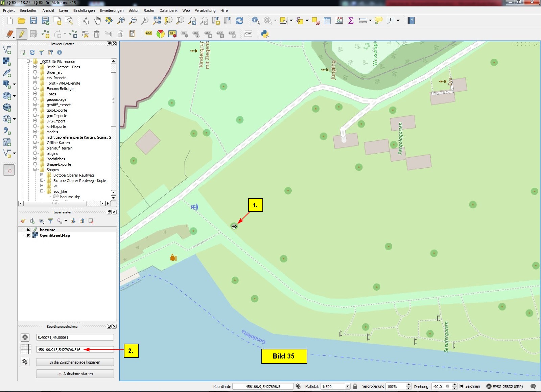The height and width of the screenshot is (392, 541).
Task: Click In die Zwischenablage kopieren button
Action: tap(75, 362)
